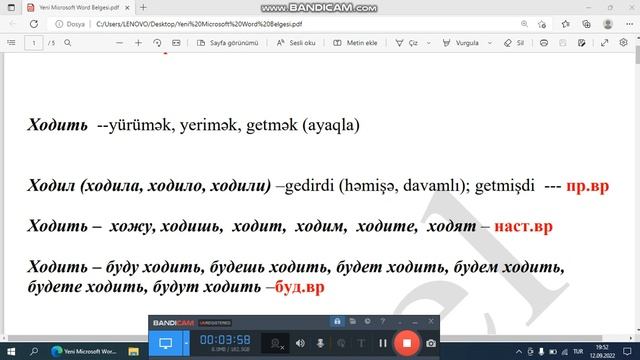
Task: Close the Yeni Microsoft Word Belgesi.pdf tab
Action: [x=127, y=7]
